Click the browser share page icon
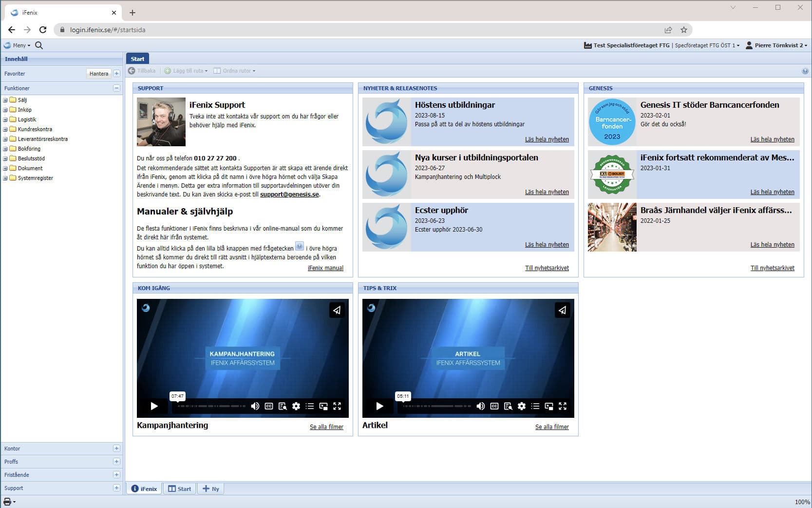 pyautogui.click(x=668, y=30)
